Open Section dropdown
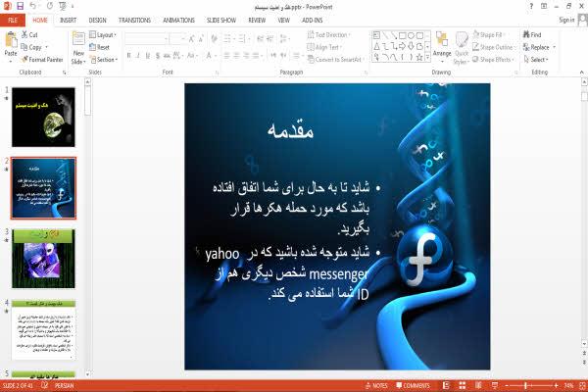This screenshot has height=392, width=588. [x=104, y=59]
